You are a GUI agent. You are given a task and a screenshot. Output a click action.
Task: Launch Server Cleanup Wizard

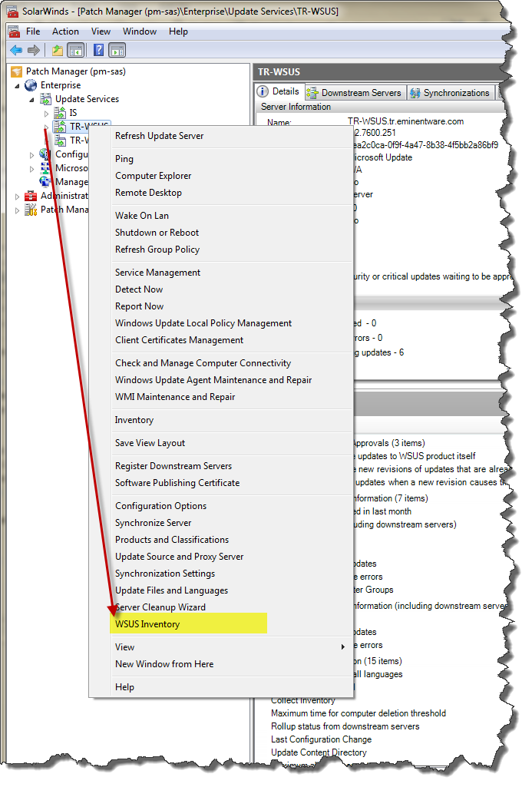coord(160,607)
